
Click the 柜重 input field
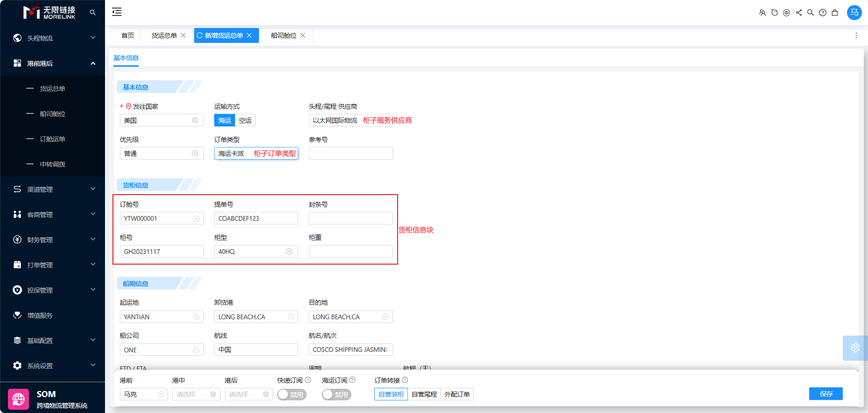click(351, 252)
